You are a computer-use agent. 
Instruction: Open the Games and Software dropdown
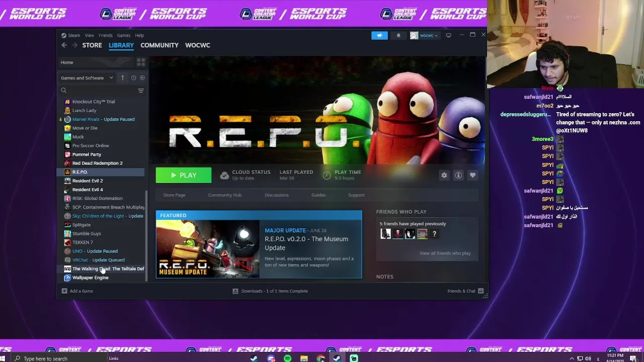tap(87, 78)
